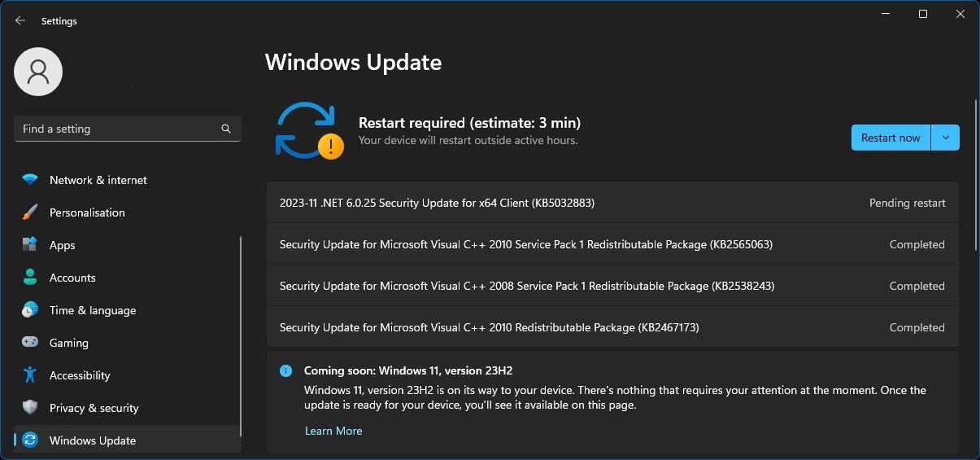Image resolution: width=980 pixels, height=460 pixels.
Task: Click the Privacy & security shield icon
Action: pyautogui.click(x=30, y=408)
